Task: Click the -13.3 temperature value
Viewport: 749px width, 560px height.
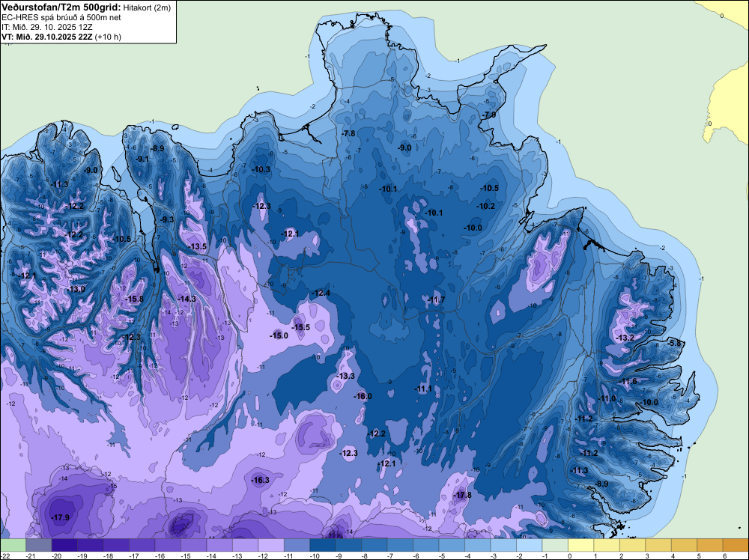Action: tap(346, 376)
